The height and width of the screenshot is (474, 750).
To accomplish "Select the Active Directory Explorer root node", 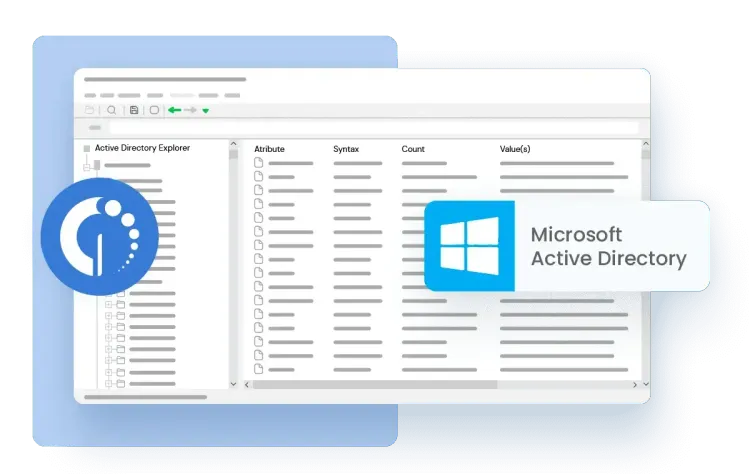I will click(x=142, y=148).
